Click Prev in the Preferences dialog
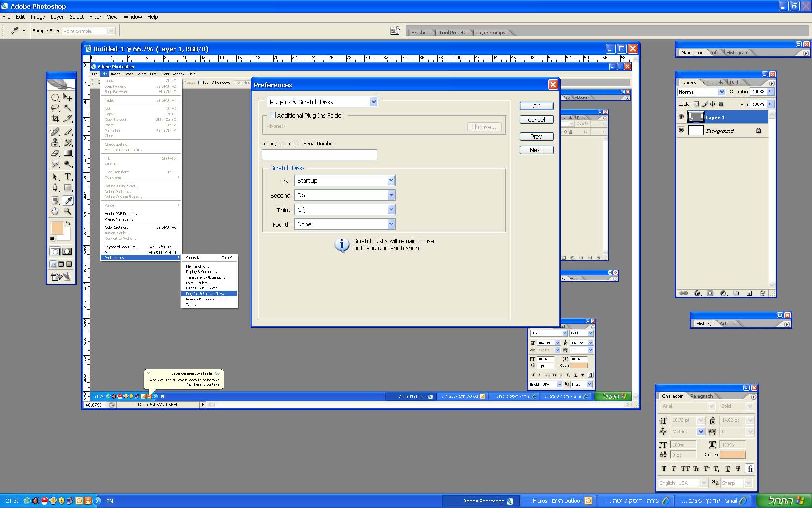Viewport: 812px width, 508px height. coord(536,136)
